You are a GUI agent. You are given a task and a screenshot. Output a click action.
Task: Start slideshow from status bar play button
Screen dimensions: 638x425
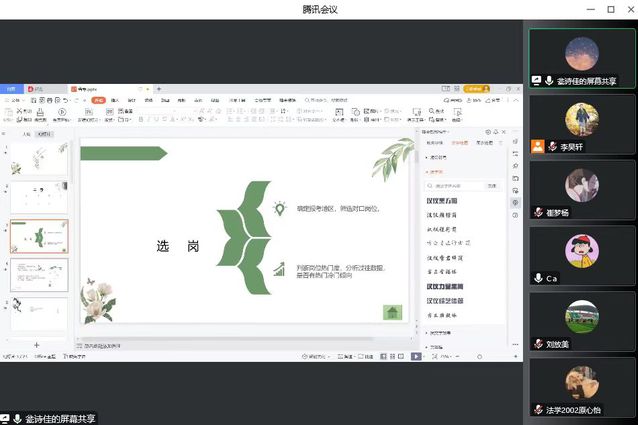(416, 356)
